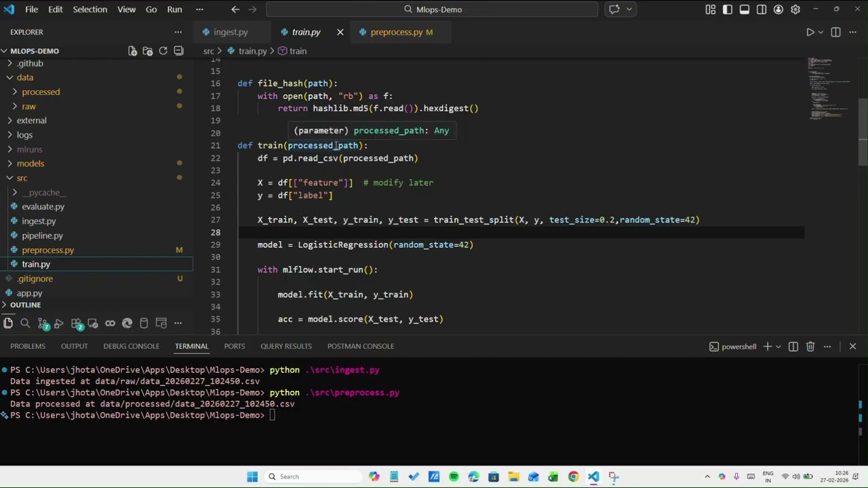Open evaluate.py in the file tree
Viewport: 868px width, 488px height.
pyautogui.click(x=43, y=207)
